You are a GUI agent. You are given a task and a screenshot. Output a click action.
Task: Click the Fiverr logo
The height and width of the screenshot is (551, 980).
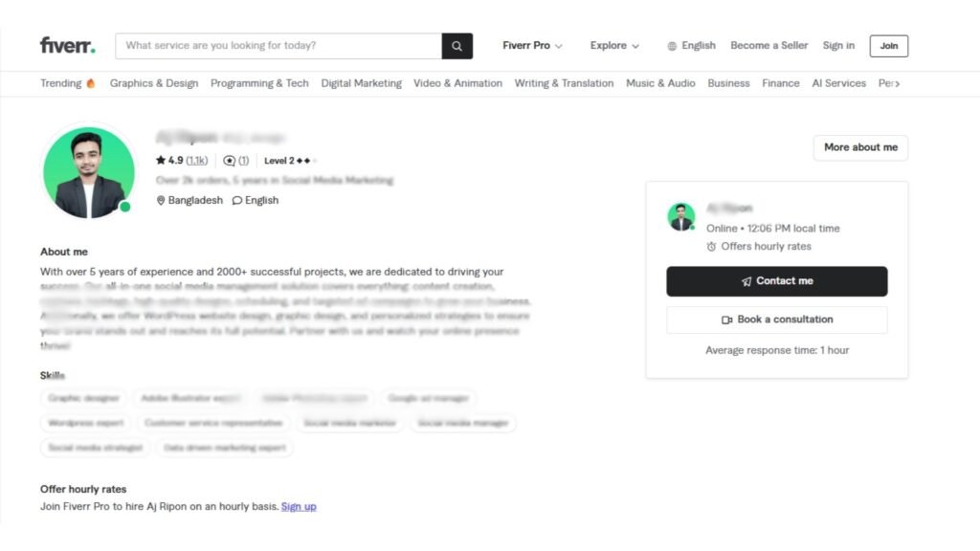[x=68, y=46]
